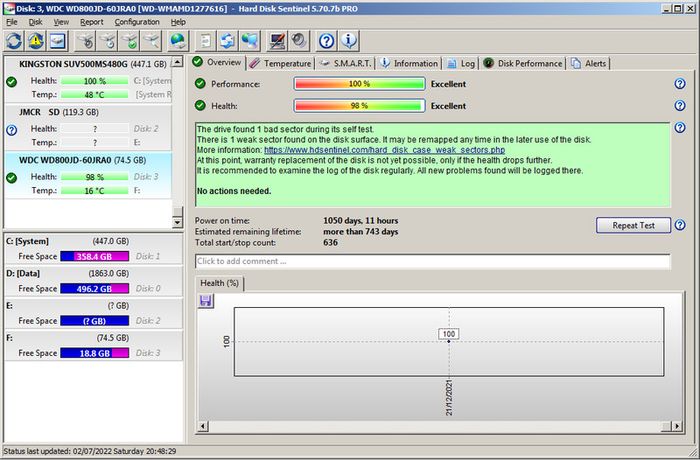
Task: Click the disk test icon with clock
Action: [108, 41]
